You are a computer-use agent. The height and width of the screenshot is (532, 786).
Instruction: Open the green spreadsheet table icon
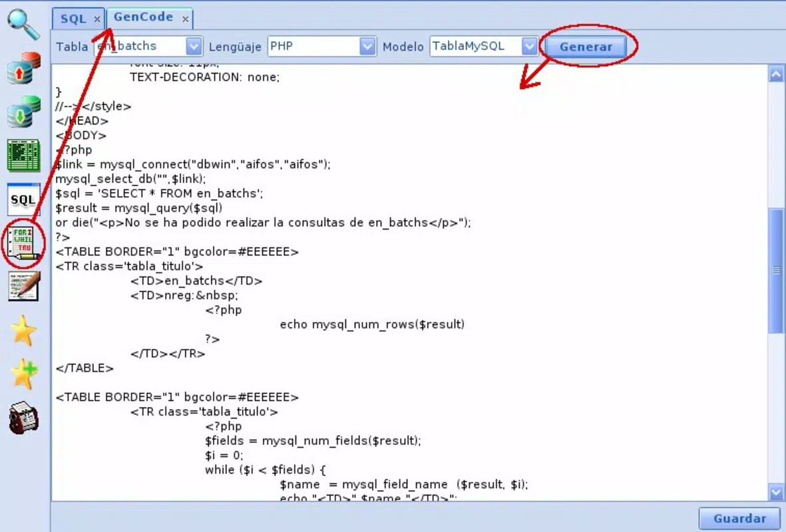point(23,156)
